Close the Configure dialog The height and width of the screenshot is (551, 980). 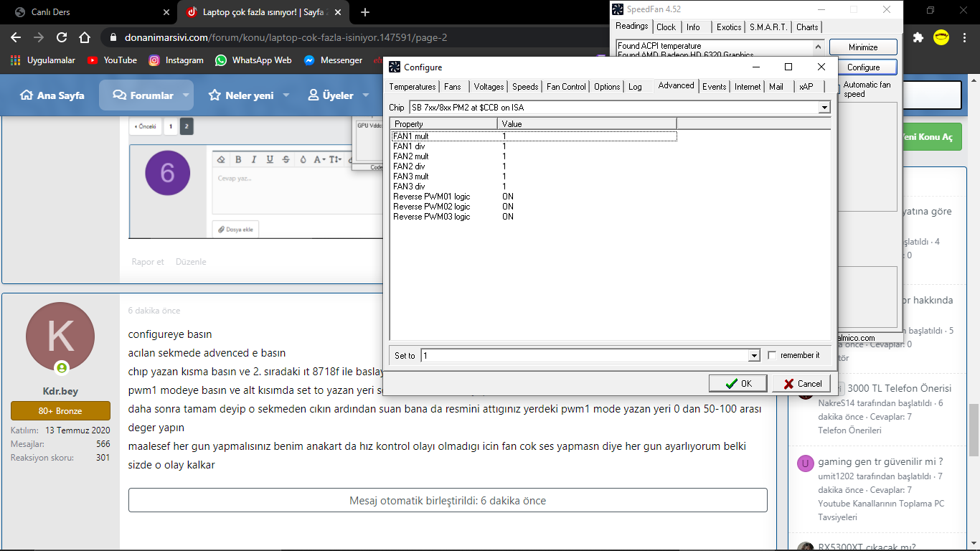(820, 67)
